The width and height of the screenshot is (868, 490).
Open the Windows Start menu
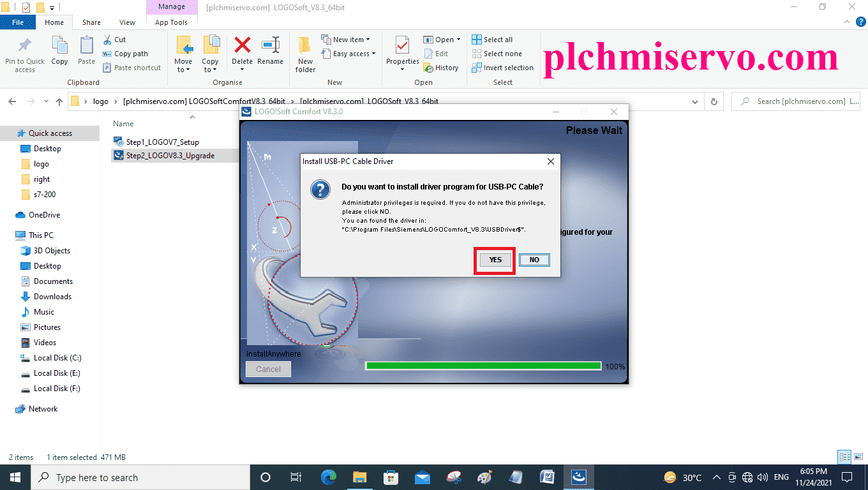(x=15, y=477)
